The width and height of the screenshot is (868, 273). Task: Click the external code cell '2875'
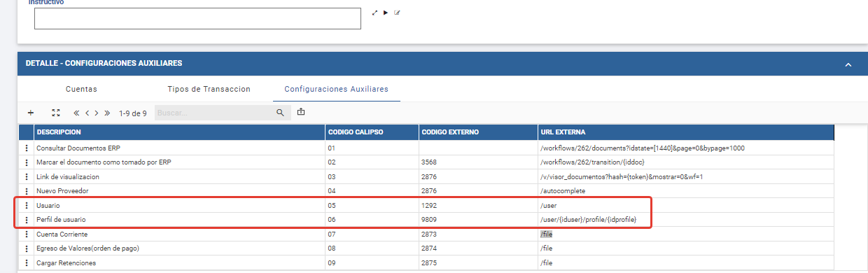pyautogui.click(x=477, y=262)
